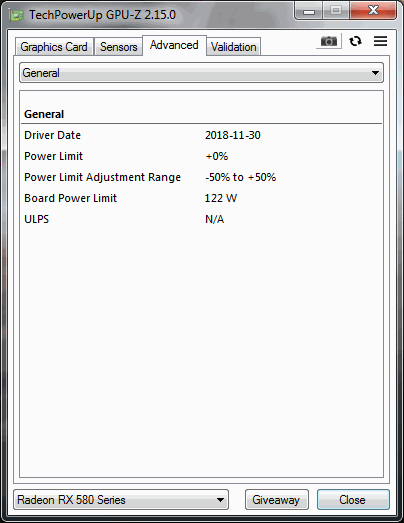This screenshot has height=523, width=404.
Task: Select the +0% power limit value
Action: tap(217, 156)
